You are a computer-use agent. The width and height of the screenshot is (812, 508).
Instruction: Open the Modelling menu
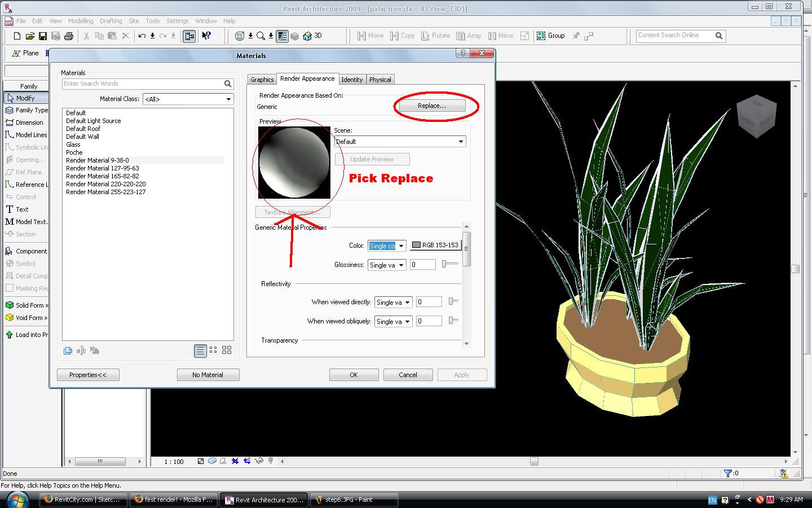(81, 21)
